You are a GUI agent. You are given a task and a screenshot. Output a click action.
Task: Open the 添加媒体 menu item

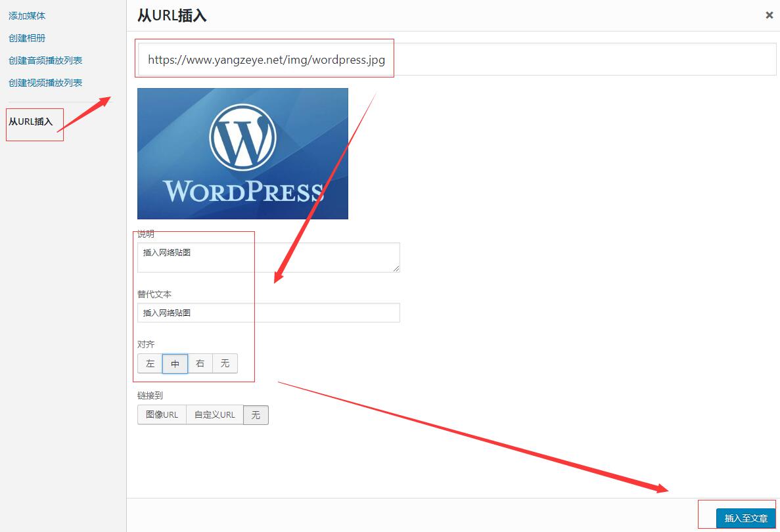pos(27,16)
